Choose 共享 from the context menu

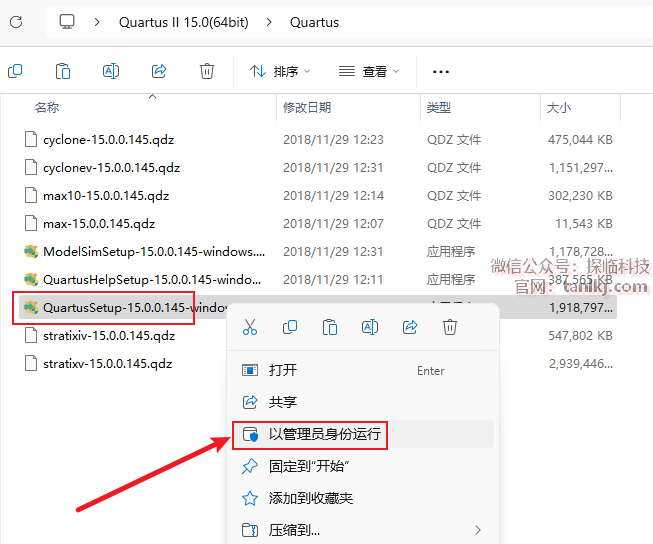pyautogui.click(x=362, y=402)
